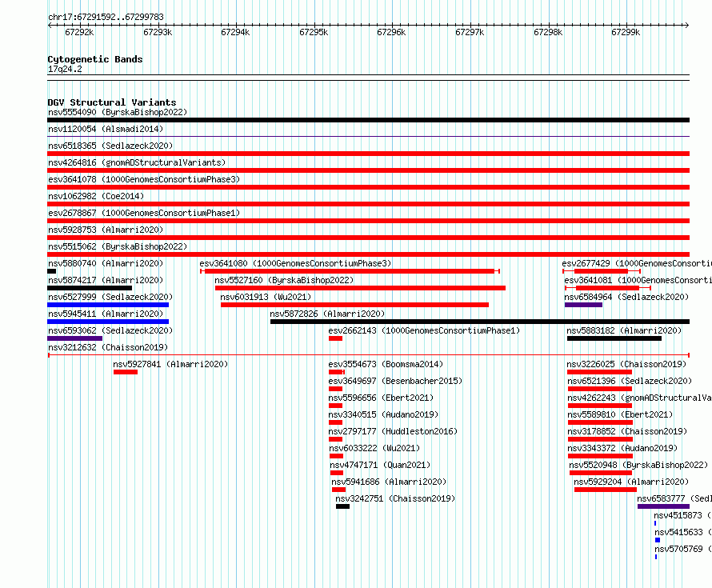Viewport: 712px width, 588px height.
Task: Click the Cytogenetic Bands track title
Action: point(95,59)
